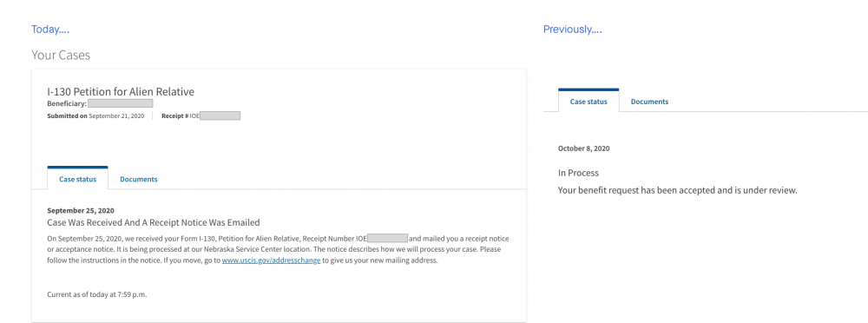Click the 'Your Cases' heading
This screenshot has height=323, width=868.
pyautogui.click(x=61, y=56)
